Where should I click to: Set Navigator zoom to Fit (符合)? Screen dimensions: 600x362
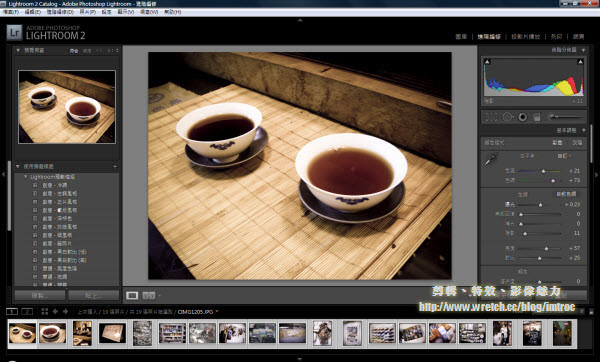74,51
